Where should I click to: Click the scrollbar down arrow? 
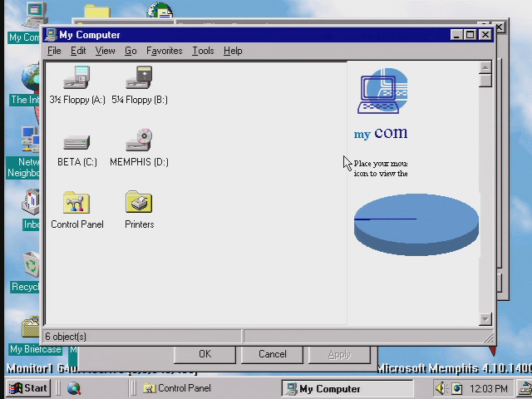(485, 319)
